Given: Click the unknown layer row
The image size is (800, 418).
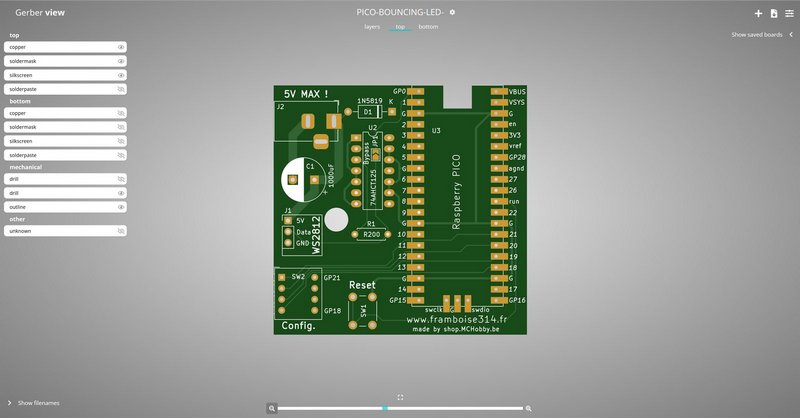Looking at the screenshot, I should coord(65,231).
